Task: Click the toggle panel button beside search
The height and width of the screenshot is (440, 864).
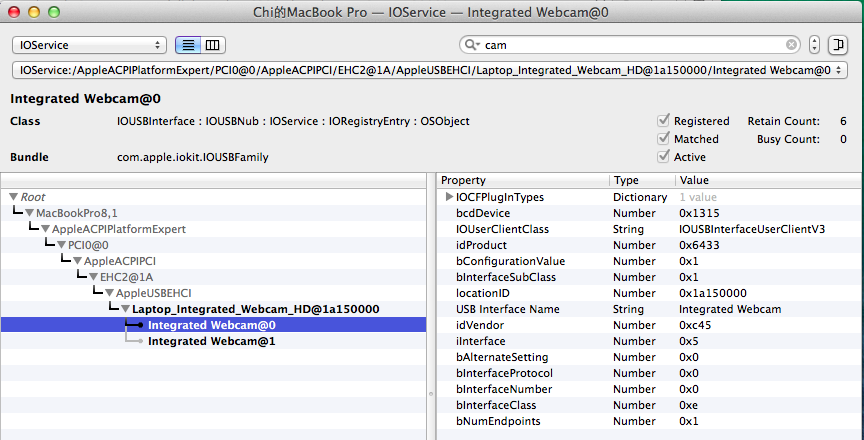Action: tap(838, 45)
